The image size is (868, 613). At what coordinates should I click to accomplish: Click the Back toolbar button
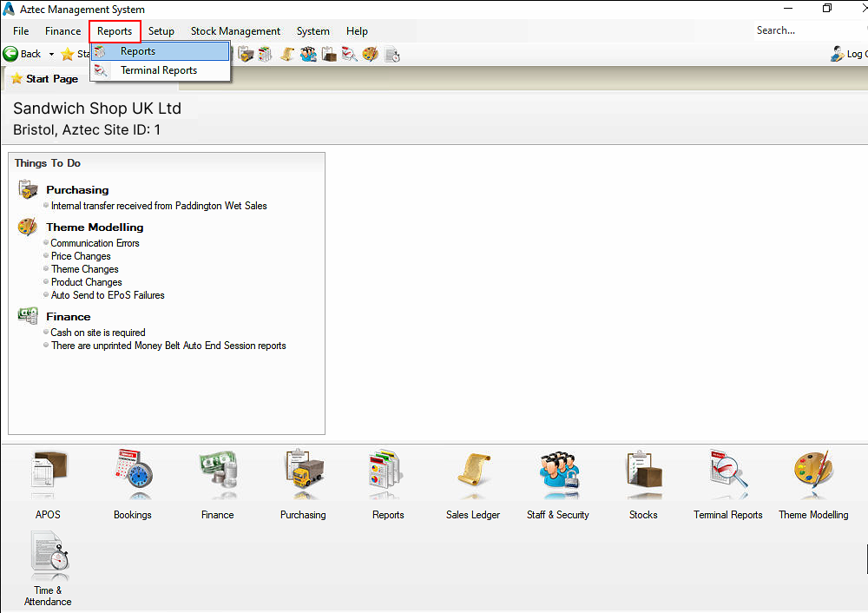click(23, 54)
